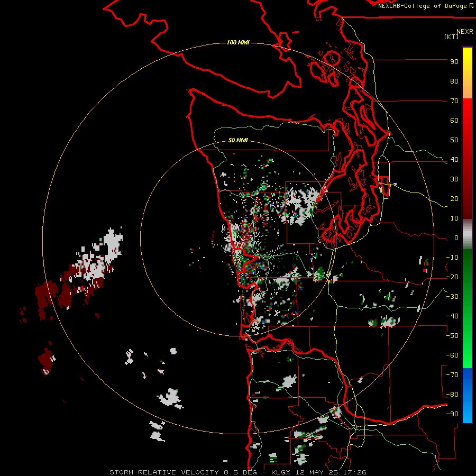
Task: Click the positive "40" scale value
Action: 454,160
